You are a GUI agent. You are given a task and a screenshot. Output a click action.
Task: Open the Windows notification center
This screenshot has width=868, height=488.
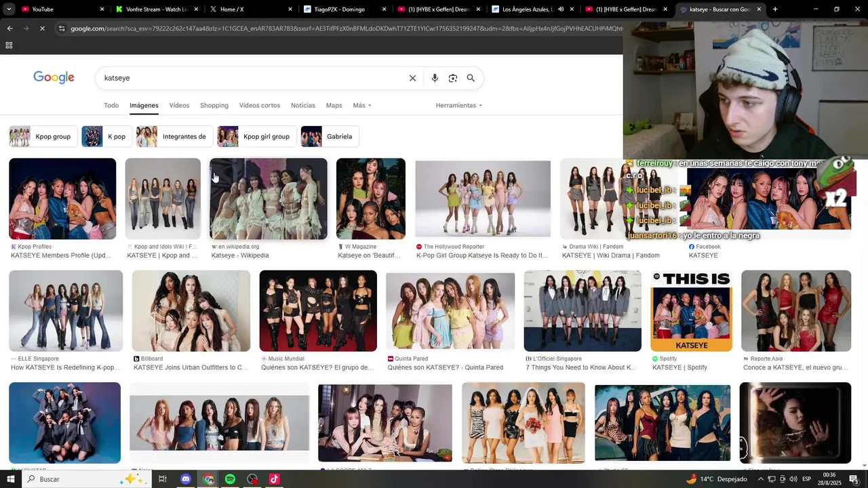click(854, 479)
